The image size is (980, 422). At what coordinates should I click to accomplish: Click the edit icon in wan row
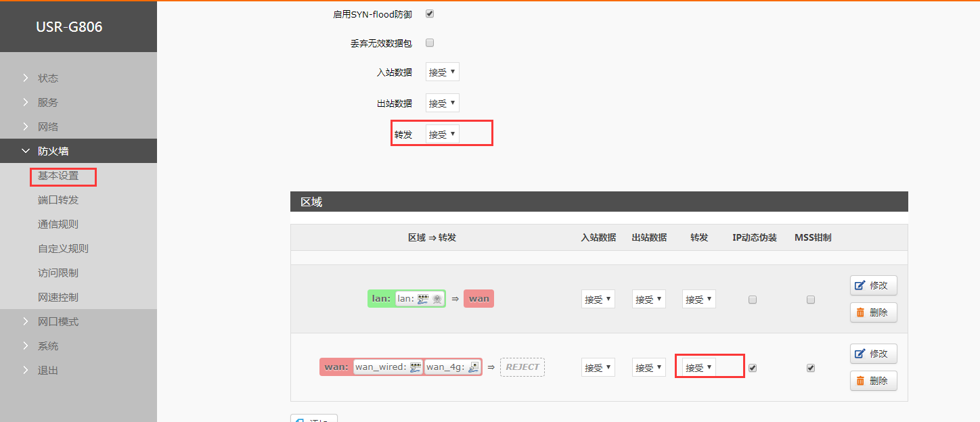(860, 354)
